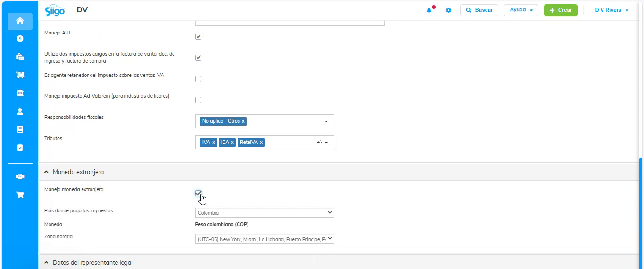The image size is (644, 269).
Task: Open the Zona horaria select
Action: point(264,239)
